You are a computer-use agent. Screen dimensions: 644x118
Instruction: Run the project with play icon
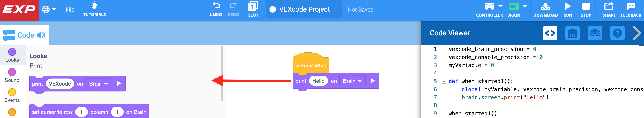click(x=567, y=6)
